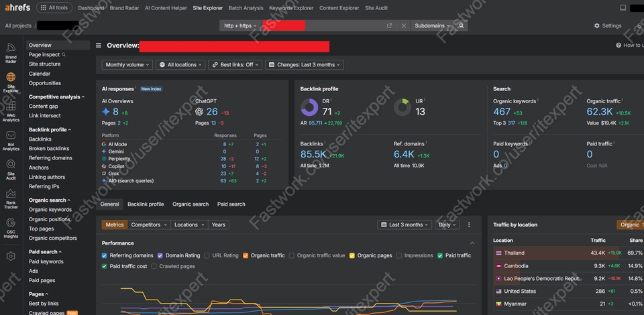Open the target URL in a new tab icon

[389, 25]
